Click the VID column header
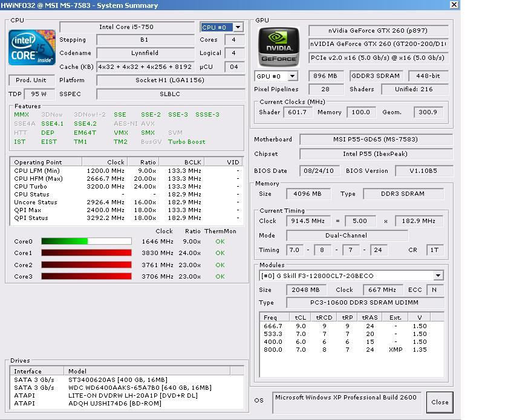This screenshot has height=420, width=508. 223,162
